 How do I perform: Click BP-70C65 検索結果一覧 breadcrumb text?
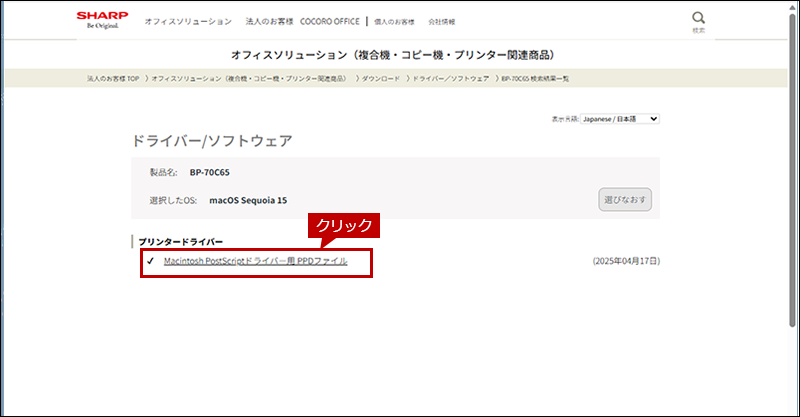[x=535, y=78]
